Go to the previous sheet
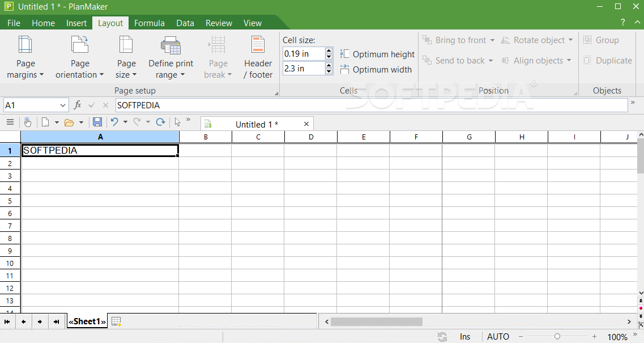The height and width of the screenshot is (343, 644). point(23,321)
